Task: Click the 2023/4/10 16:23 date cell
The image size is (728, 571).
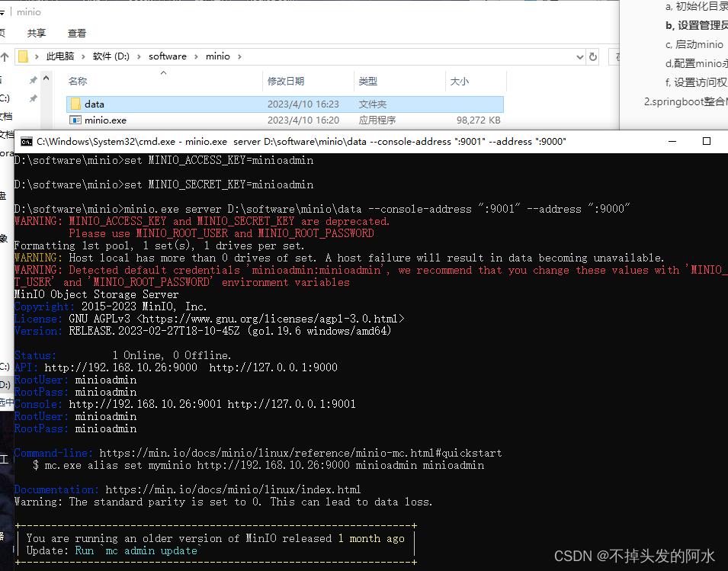Action: [303, 104]
